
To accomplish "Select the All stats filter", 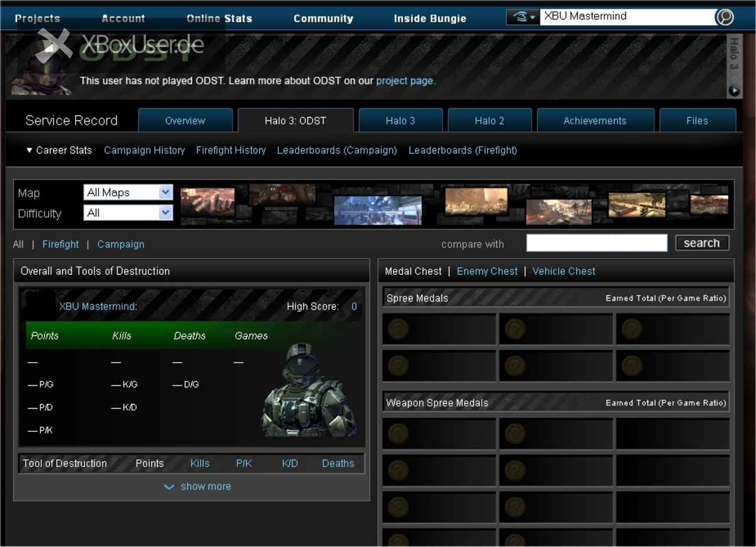I will click(18, 244).
